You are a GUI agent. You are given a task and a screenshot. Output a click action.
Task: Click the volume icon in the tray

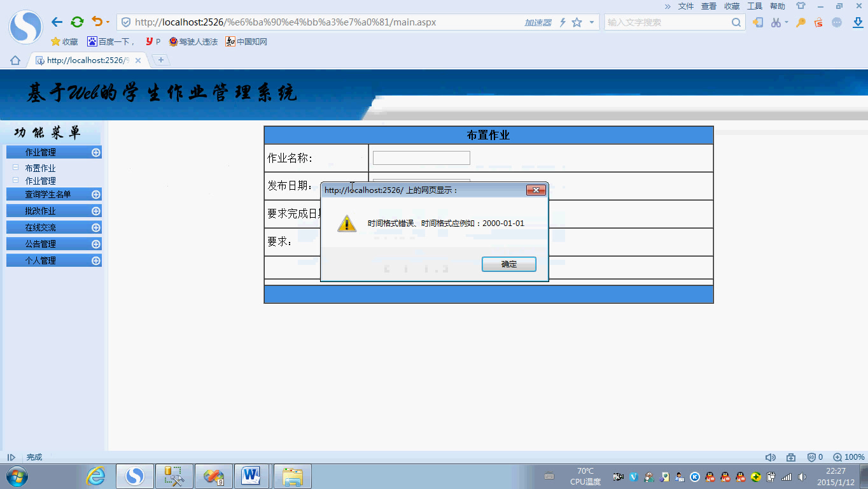[801, 477]
